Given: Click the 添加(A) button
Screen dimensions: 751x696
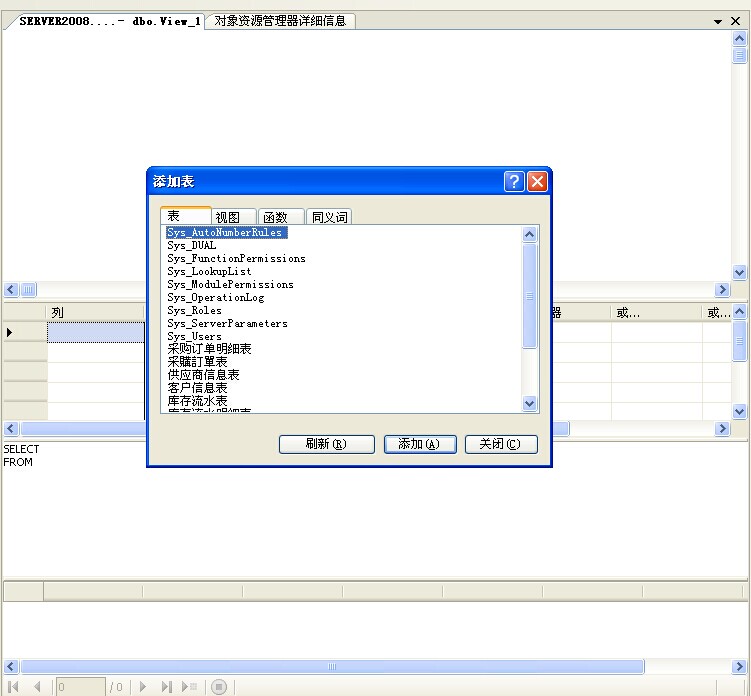Looking at the screenshot, I should (x=420, y=444).
